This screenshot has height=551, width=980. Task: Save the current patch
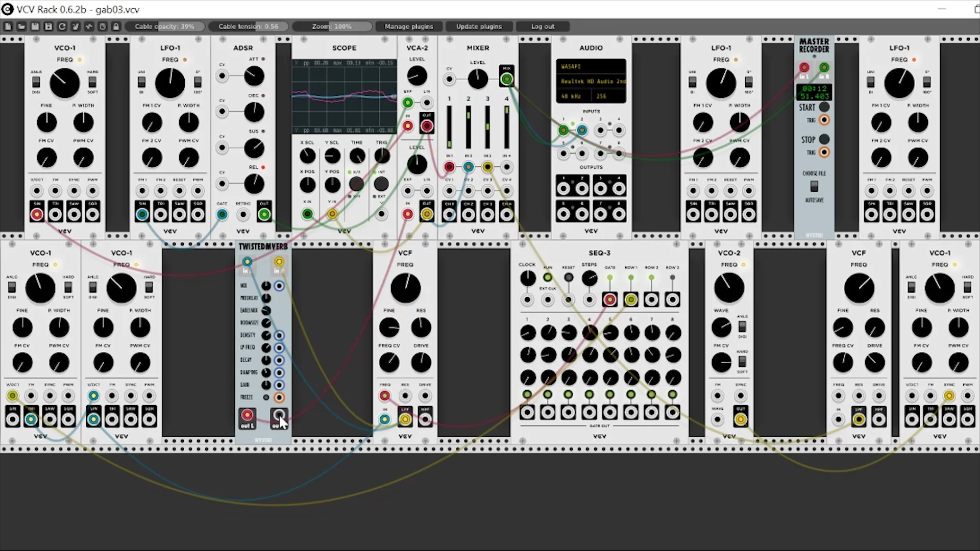point(35,26)
